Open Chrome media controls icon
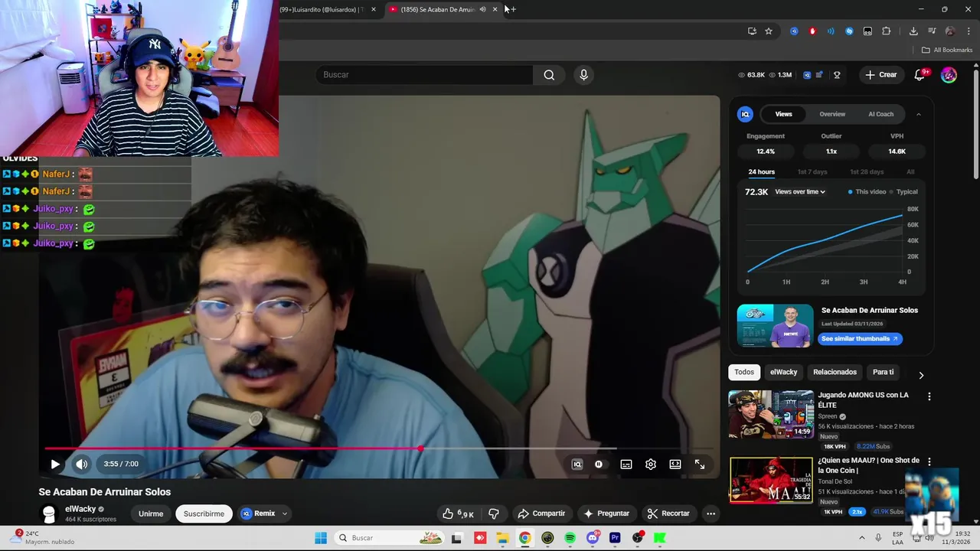This screenshot has width=980, height=551. (932, 31)
